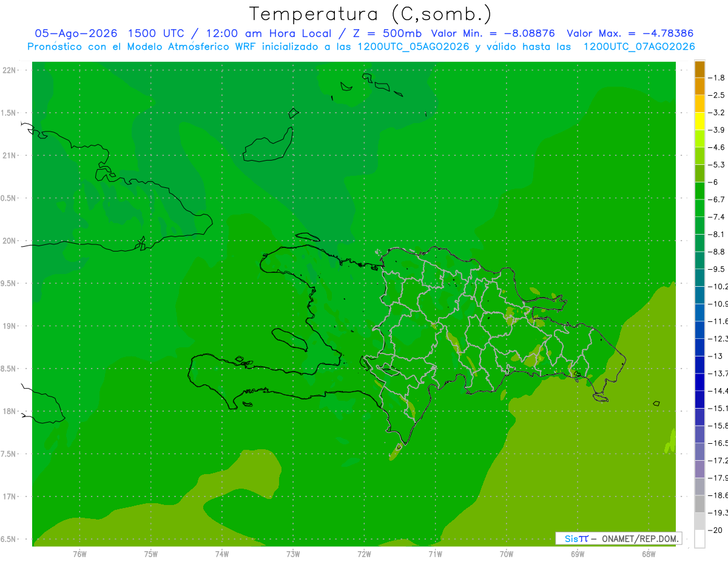This screenshot has height=562, width=728.
Task: Click the '-20' legend value
Action: (x=715, y=530)
